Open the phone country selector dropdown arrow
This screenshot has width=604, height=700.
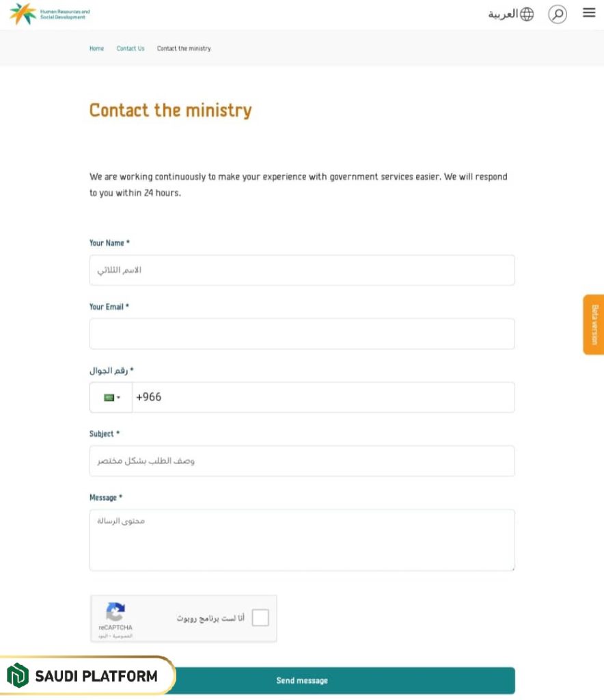tap(118, 397)
